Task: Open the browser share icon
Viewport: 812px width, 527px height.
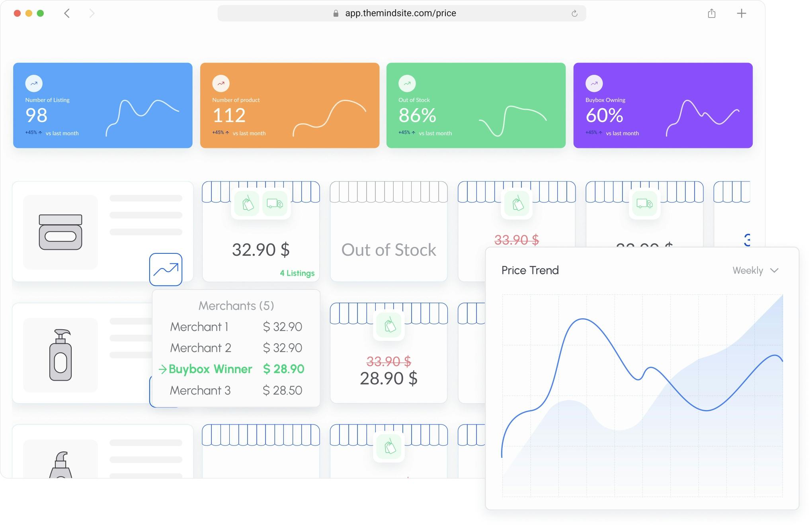Action: tap(712, 13)
